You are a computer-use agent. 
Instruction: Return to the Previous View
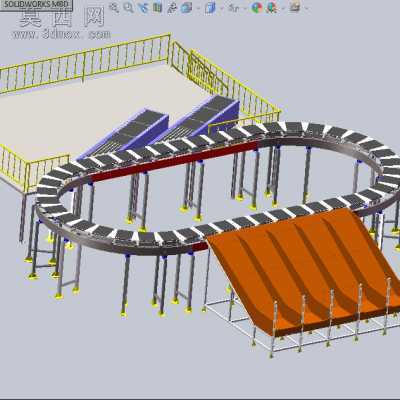pyautogui.click(x=143, y=7)
